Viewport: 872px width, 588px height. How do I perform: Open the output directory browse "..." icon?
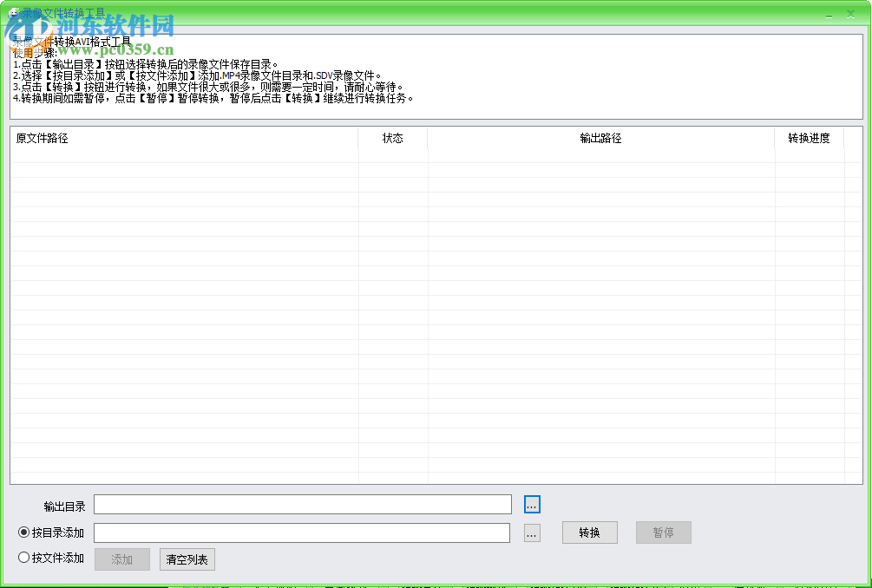pos(531,504)
